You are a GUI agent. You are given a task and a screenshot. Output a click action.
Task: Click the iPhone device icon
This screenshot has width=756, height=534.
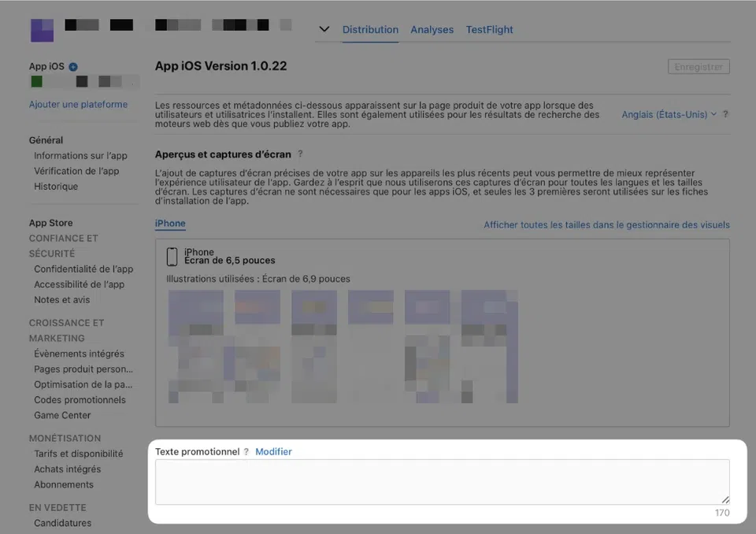click(172, 257)
